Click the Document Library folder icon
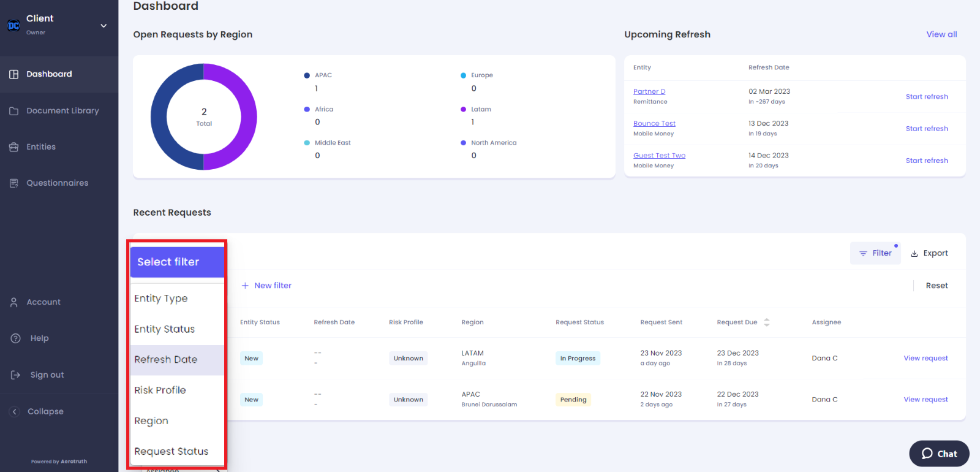The width and height of the screenshot is (980, 472). pyautogui.click(x=13, y=111)
